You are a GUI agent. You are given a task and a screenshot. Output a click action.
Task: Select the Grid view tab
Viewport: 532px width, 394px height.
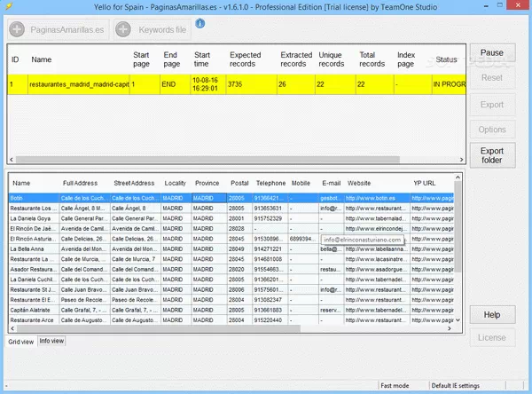[x=21, y=341]
